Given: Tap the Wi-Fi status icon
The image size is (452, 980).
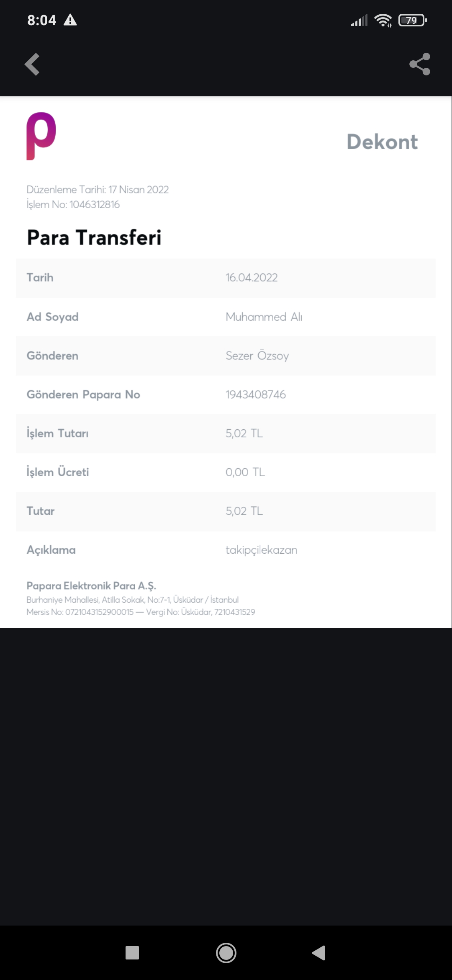Looking at the screenshot, I should point(383,20).
